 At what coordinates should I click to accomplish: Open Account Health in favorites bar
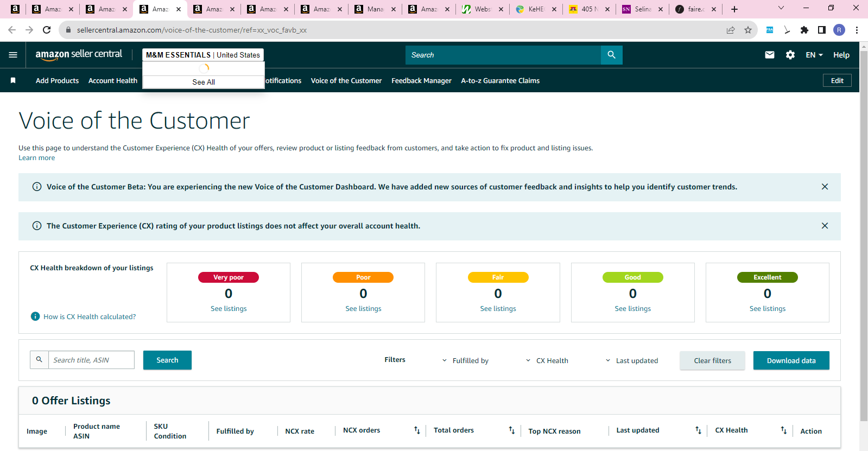(x=113, y=80)
